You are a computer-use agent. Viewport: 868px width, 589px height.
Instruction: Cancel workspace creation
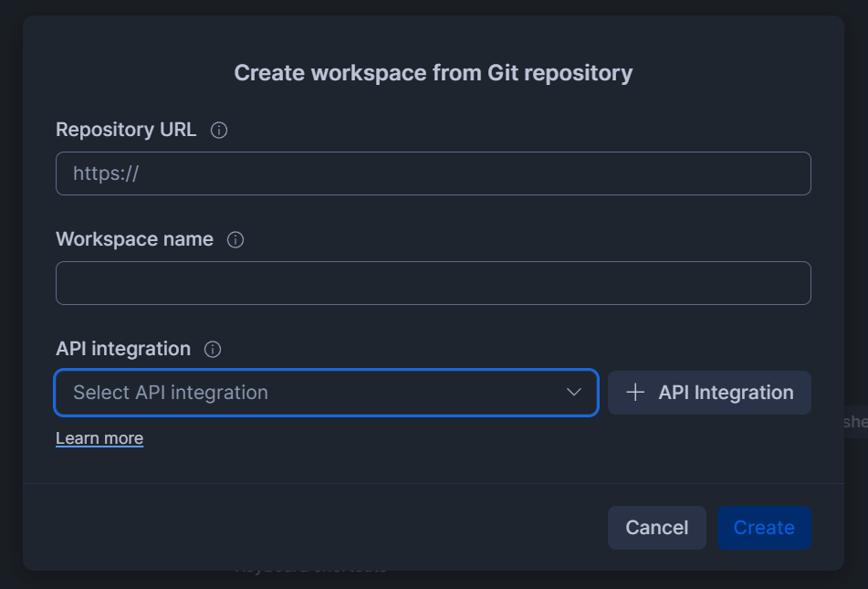[x=656, y=527]
